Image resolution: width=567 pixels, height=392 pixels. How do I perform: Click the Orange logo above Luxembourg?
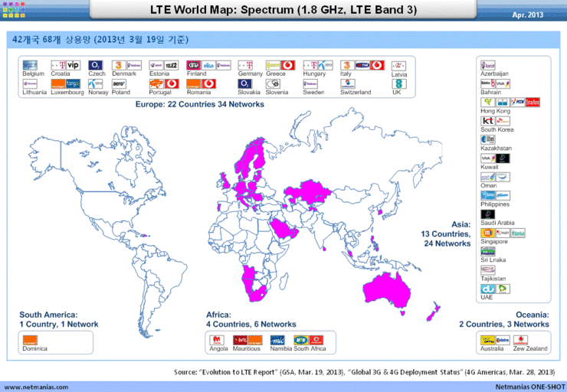click(58, 83)
